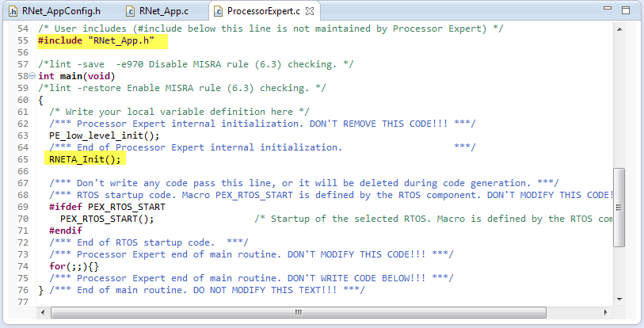
Task: Click the horizontal scrollbar right arrow
Action: tap(604, 312)
